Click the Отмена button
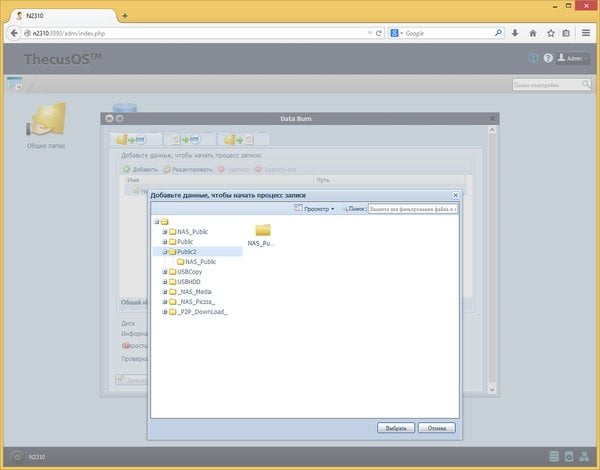 [437, 428]
